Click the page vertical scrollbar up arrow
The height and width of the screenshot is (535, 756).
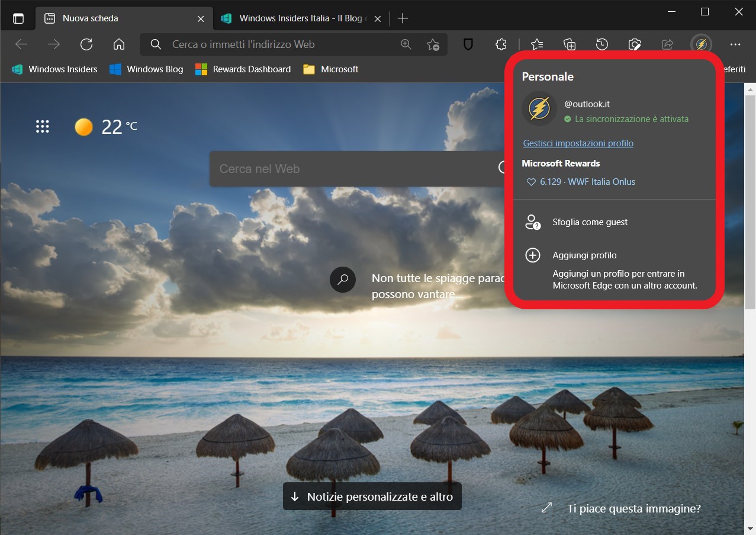click(x=750, y=89)
